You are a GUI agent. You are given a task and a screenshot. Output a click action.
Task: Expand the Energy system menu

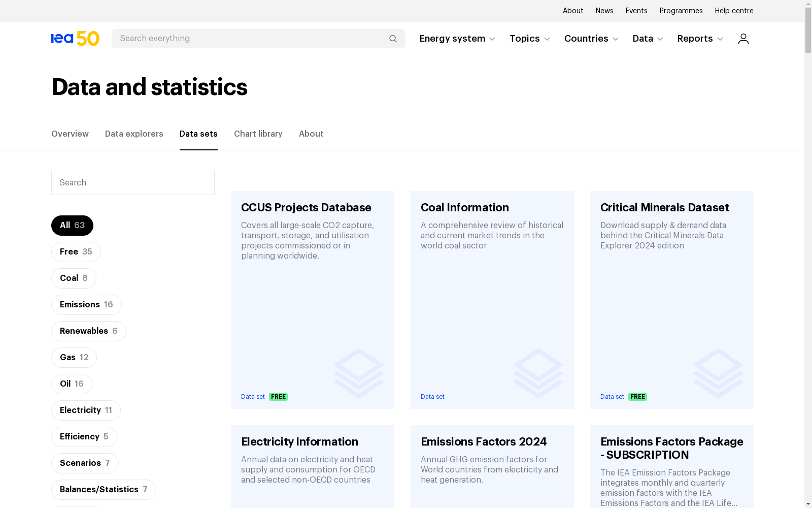coord(457,39)
